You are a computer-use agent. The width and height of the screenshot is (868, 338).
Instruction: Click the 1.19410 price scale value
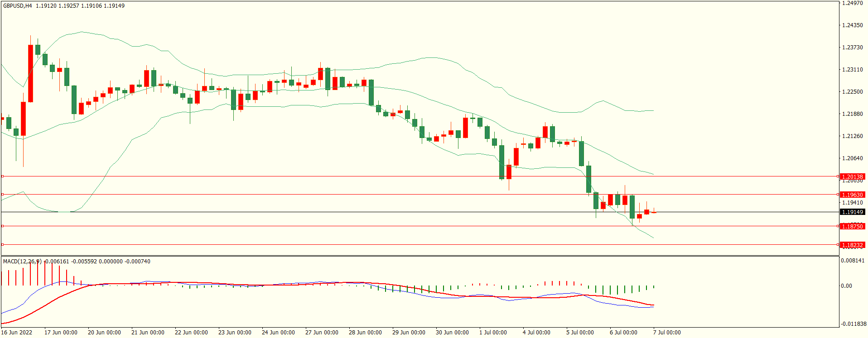(x=852, y=203)
